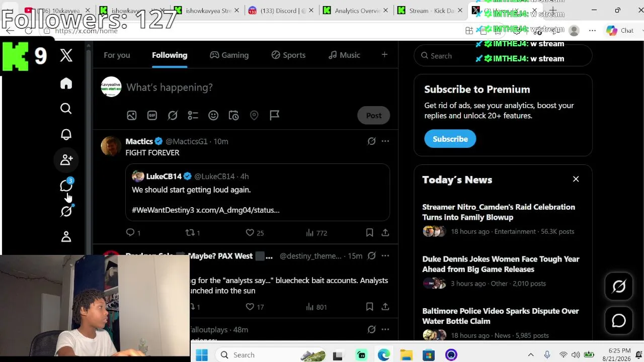Open the X logo in the sidebar

(x=66, y=55)
